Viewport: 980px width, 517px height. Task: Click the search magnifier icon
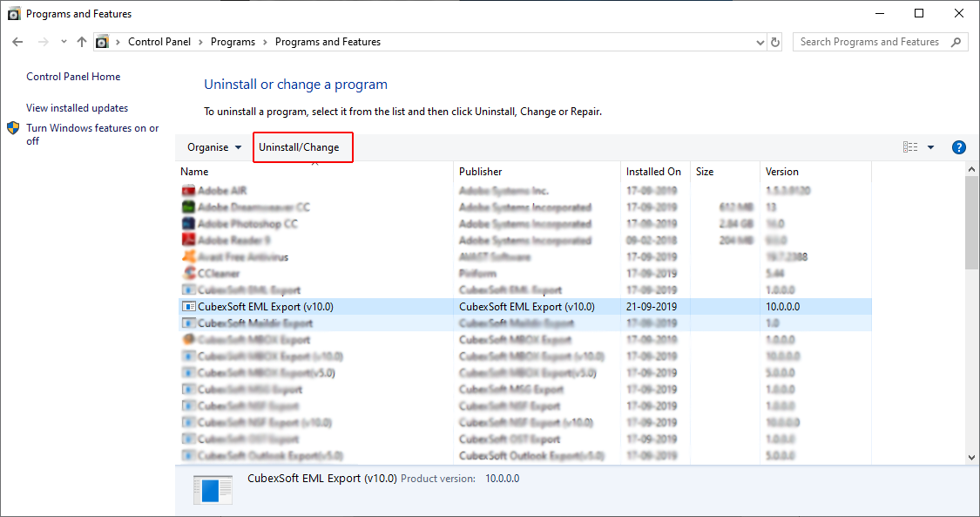(956, 42)
